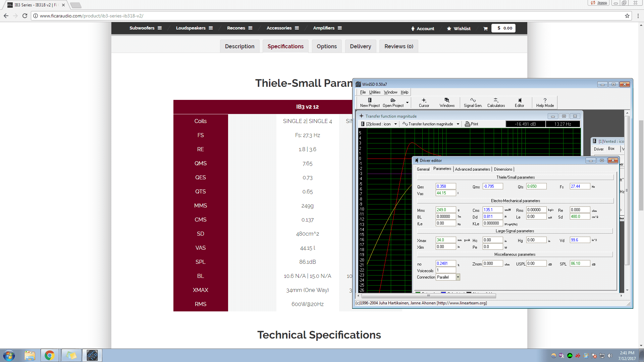Open the Windows Start menu
The height and width of the screenshot is (362, 644).
tap(9, 355)
